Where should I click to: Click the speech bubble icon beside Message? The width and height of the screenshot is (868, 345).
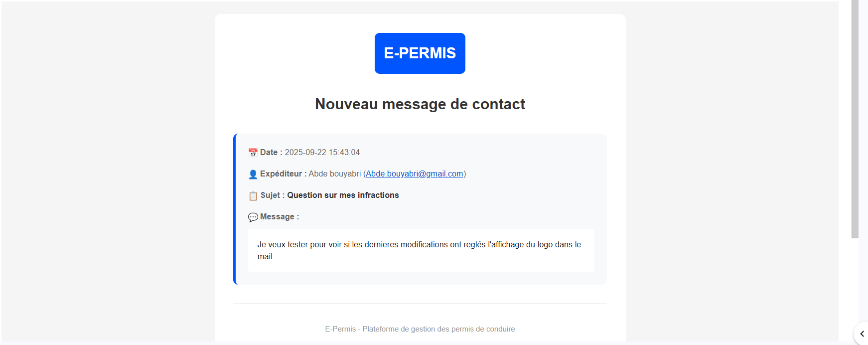tap(253, 217)
